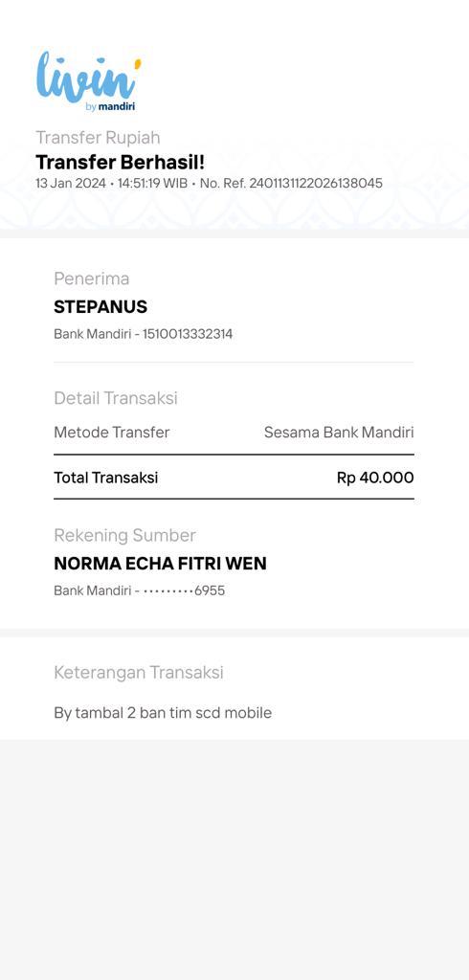Click the Total Transaksi label
Image resolution: width=469 pixels, height=980 pixels.
(x=105, y=479)
